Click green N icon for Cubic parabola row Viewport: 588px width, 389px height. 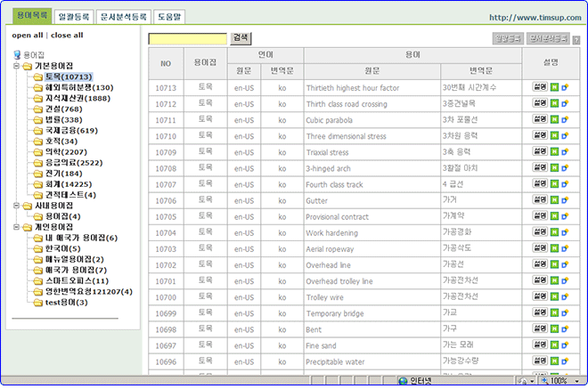554,119
